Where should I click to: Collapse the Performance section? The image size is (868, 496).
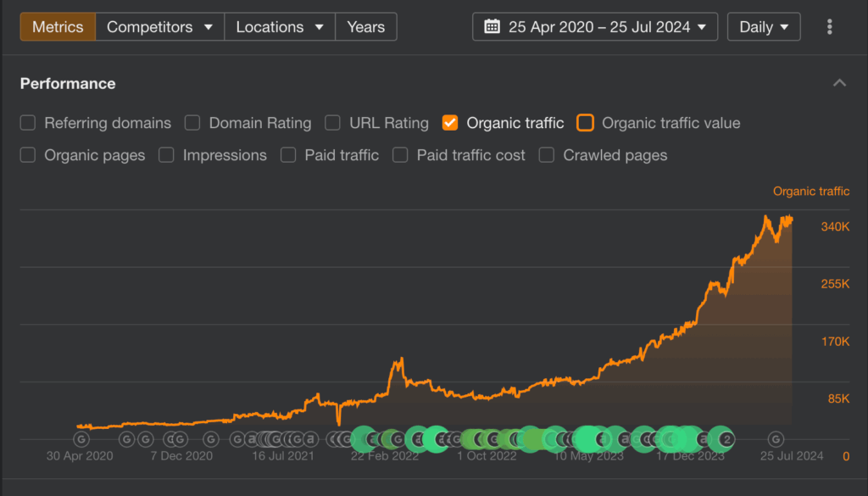839,83
